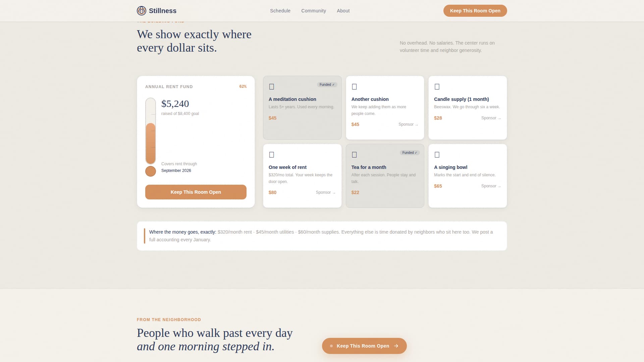Select About in the top navigation
This screenshot has height=362, width=644.
coord(343,10)
